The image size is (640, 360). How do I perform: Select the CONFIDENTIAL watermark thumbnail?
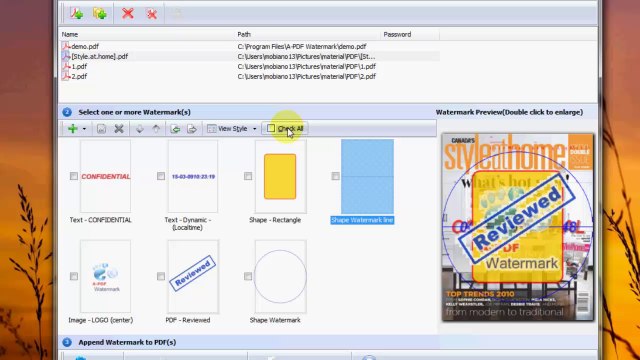tap(106, 176)
